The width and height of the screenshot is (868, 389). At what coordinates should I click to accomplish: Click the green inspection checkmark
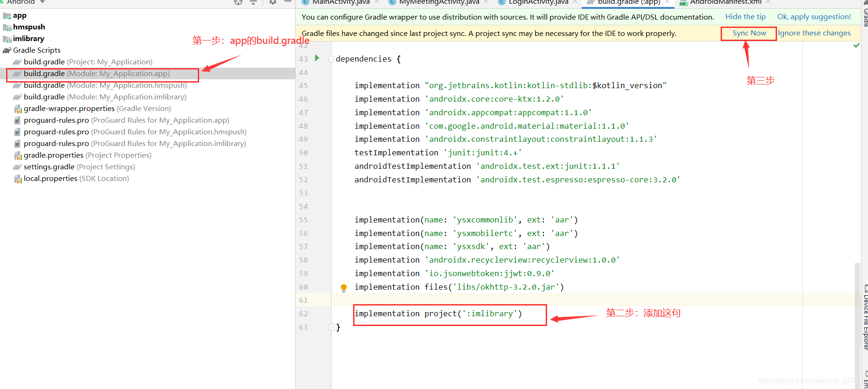(856, 45)
